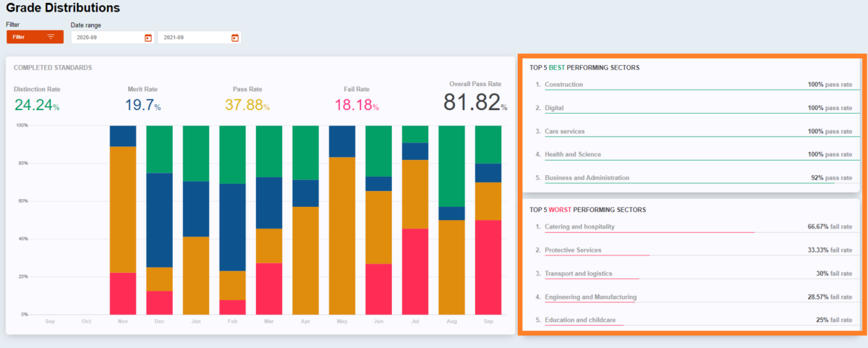Click the red fail segment of the September bar

488,267
